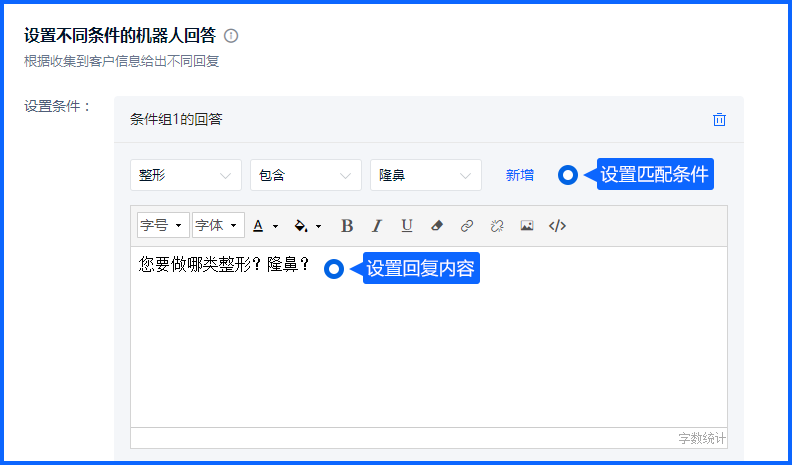792x465 pixels.
Task: Remove hyperlink with the unlink icon
Action: pyautogui.click(x=497, y=226)
